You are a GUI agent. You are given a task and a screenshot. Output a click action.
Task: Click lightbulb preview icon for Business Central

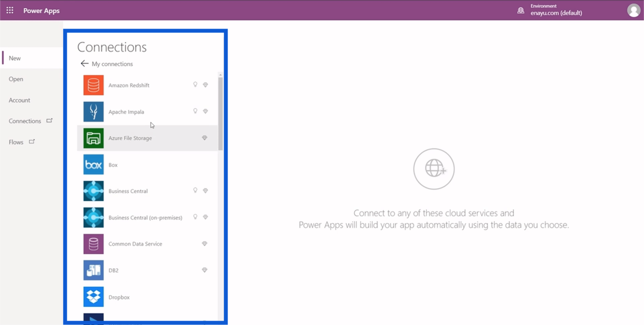point(195,190)
